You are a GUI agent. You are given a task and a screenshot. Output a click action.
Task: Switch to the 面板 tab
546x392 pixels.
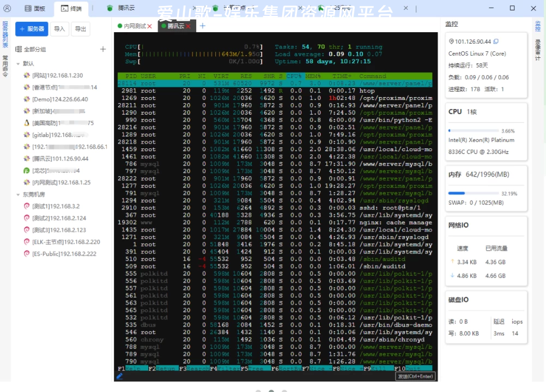point(34,8)
